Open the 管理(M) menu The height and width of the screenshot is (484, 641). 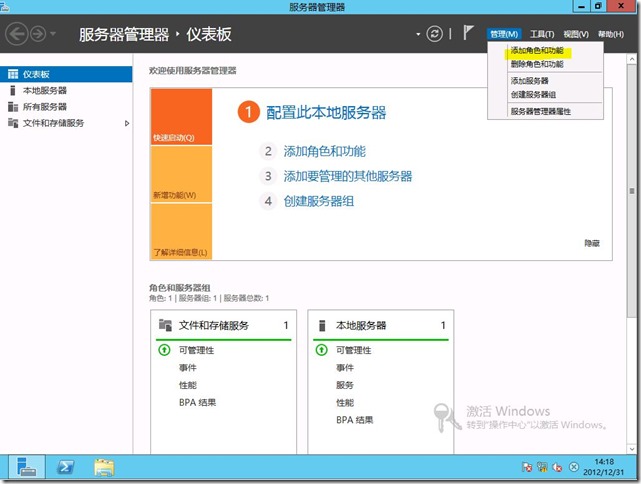click(504, 34)
